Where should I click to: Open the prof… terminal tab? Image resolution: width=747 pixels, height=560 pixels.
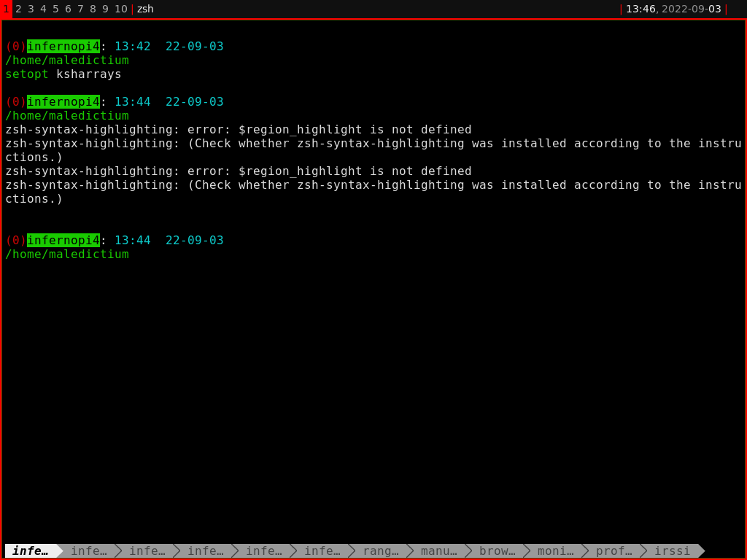[614, 551]
